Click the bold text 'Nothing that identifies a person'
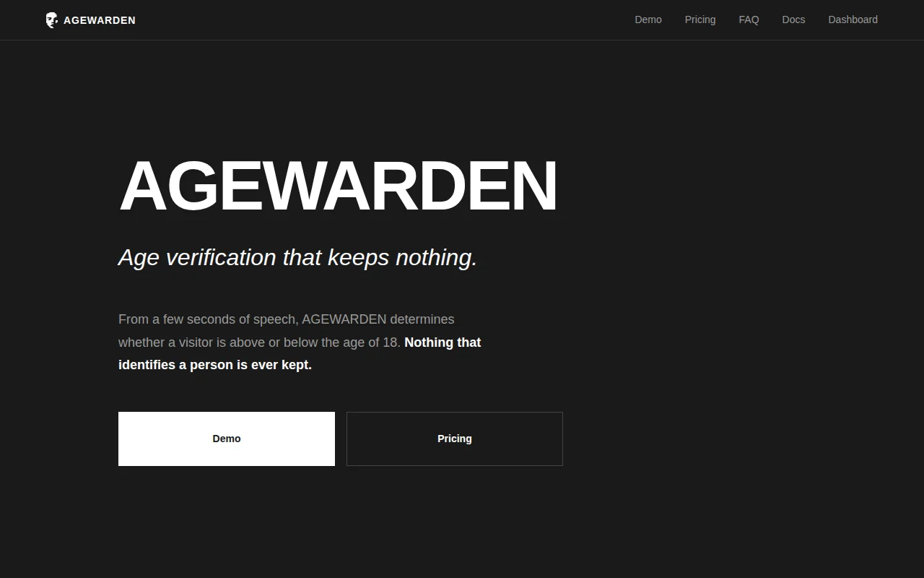Viewport: 924px width, 578px height. tap(300, 353)
